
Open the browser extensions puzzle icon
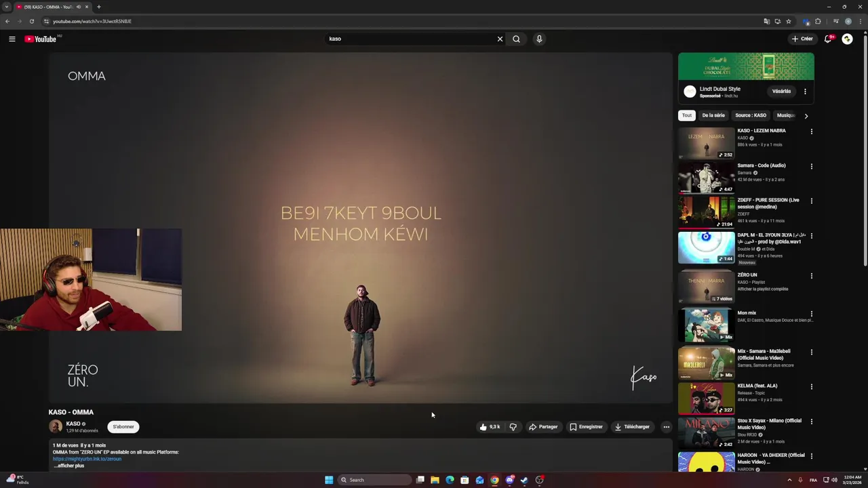(818, 21)
